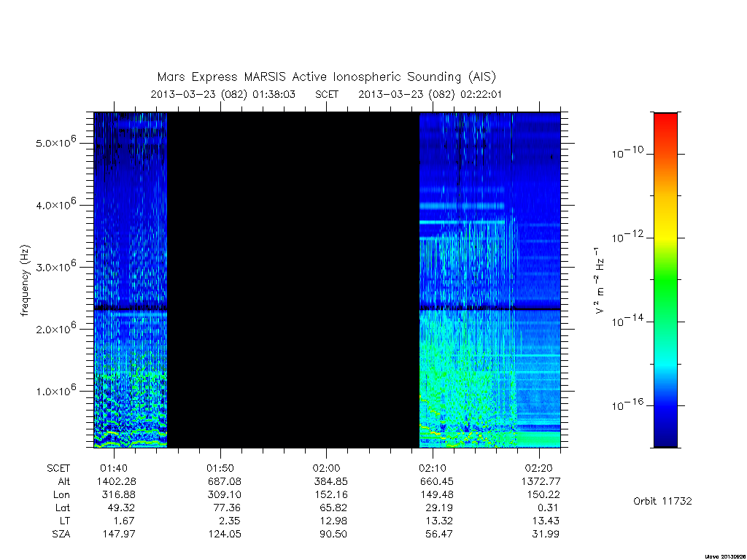Click the frequency (Hz) axis title
Screen dimensions: 747x560
[25, 281]
